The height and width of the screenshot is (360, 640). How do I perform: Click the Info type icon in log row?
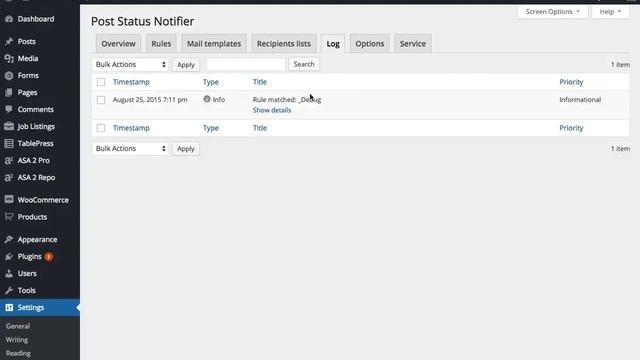tap(207, 99)
